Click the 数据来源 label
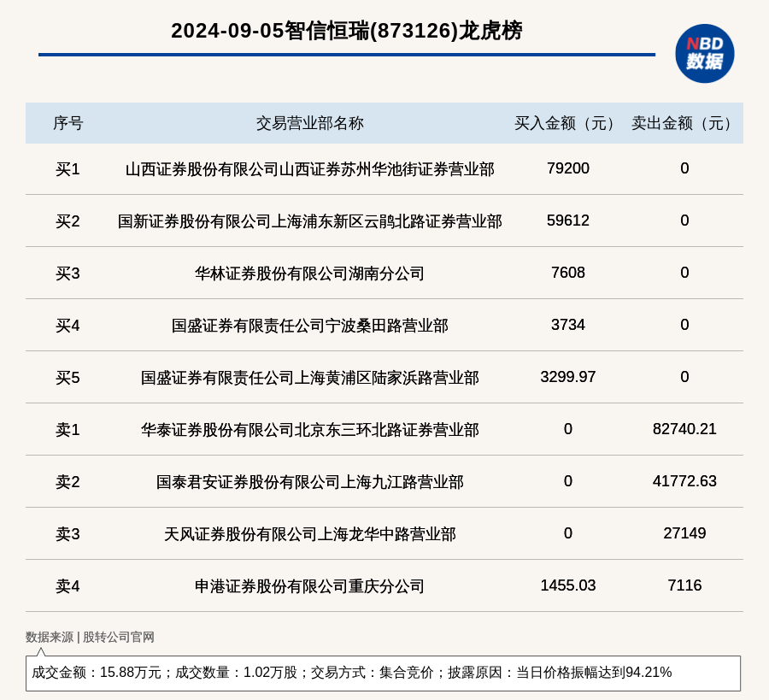Screen dimensions: 769x700 pos(49,638)
